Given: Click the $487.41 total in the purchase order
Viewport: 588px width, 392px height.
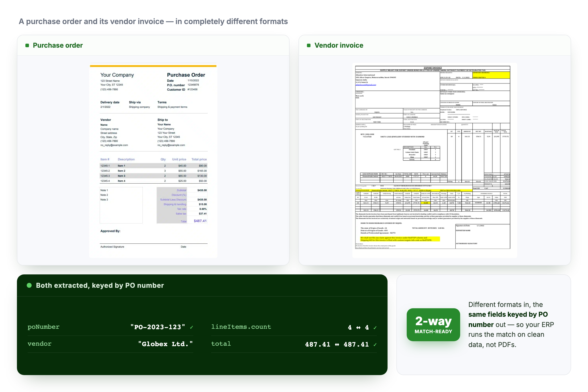Looking at the screenshot, I should tap(200, 221).
